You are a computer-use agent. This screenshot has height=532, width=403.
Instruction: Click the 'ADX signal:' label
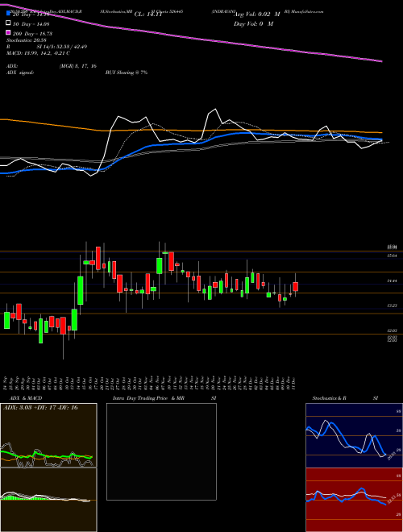(x=19, y=73)
